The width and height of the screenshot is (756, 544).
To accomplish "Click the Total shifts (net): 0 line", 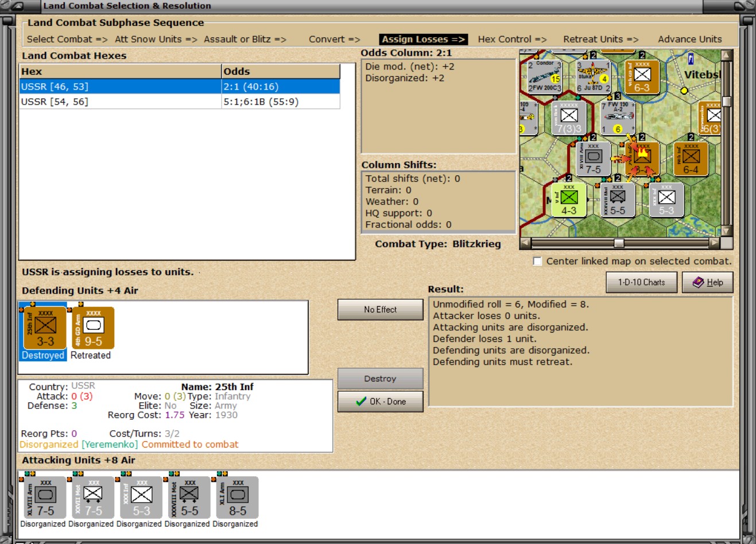I will click(413, 179).
